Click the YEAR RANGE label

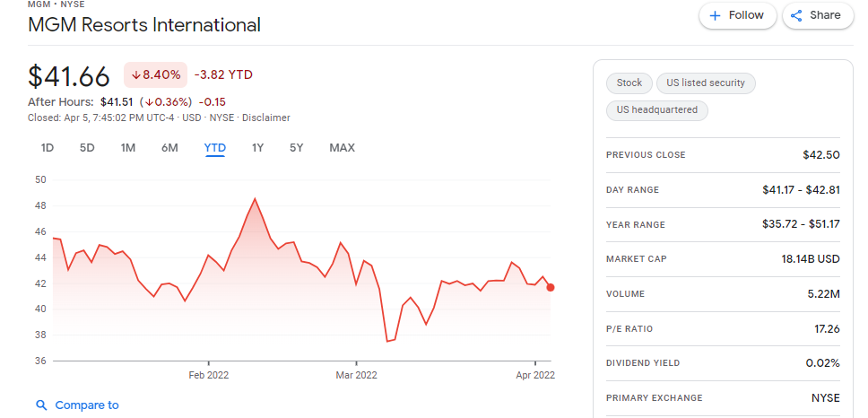click(636, 225)
